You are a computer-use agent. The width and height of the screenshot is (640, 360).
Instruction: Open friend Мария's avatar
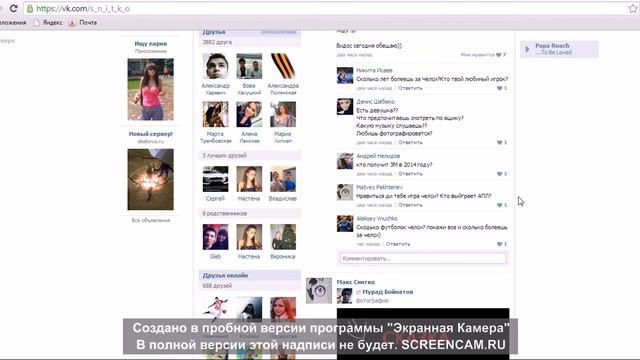[283, 114]
